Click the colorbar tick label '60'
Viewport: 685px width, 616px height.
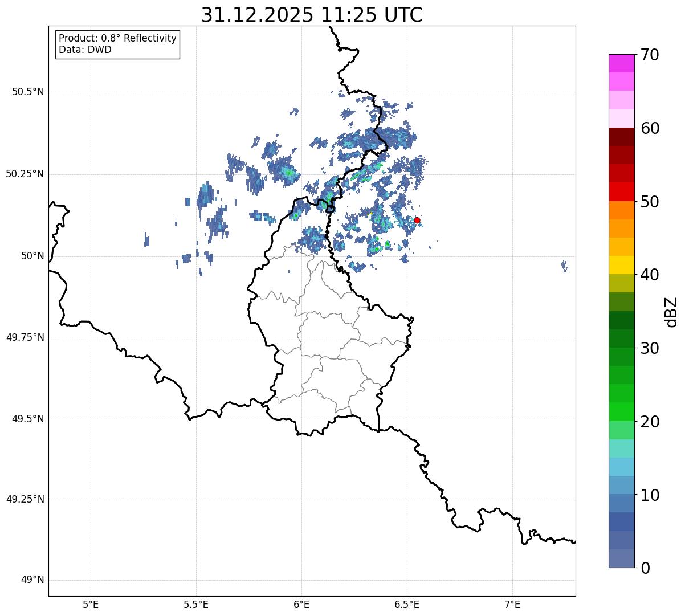(650, 128)
